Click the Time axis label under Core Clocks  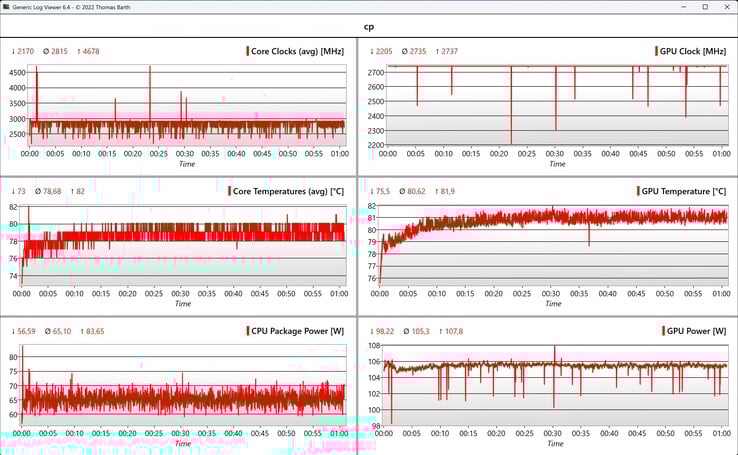[186, 164]
